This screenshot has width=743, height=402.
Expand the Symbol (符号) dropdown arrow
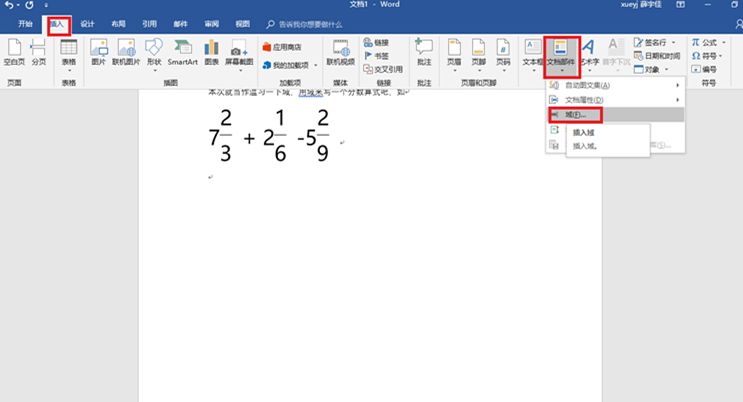[x=721, y=56]
